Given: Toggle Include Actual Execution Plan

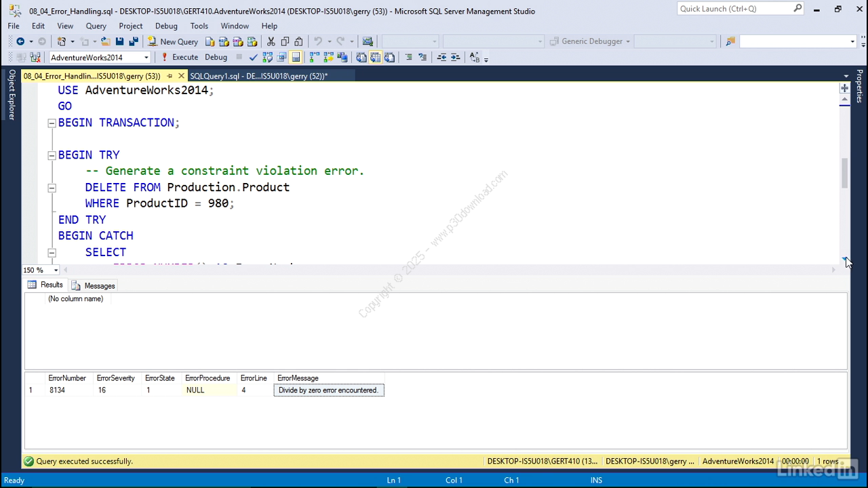Looking at the screenshot, I should pos(313,58).
